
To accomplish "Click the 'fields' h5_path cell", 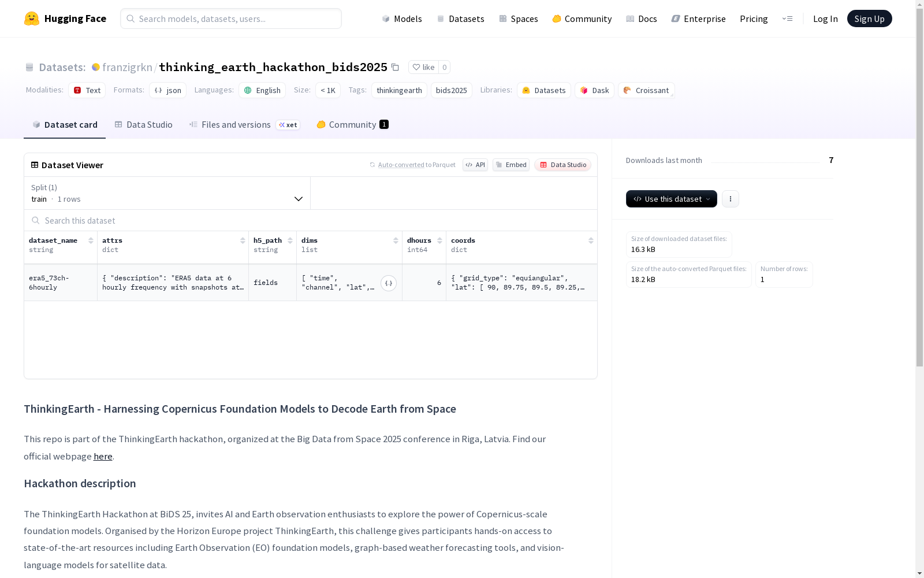I will (x=273, y=283).
